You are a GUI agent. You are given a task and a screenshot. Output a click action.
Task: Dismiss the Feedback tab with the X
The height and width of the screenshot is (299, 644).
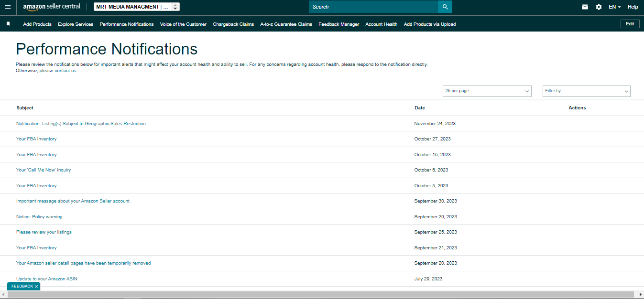click(36, 287)
